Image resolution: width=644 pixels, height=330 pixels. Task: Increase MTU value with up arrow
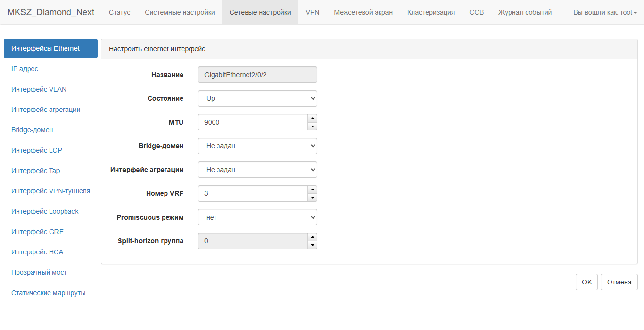[x=313, y=118]
